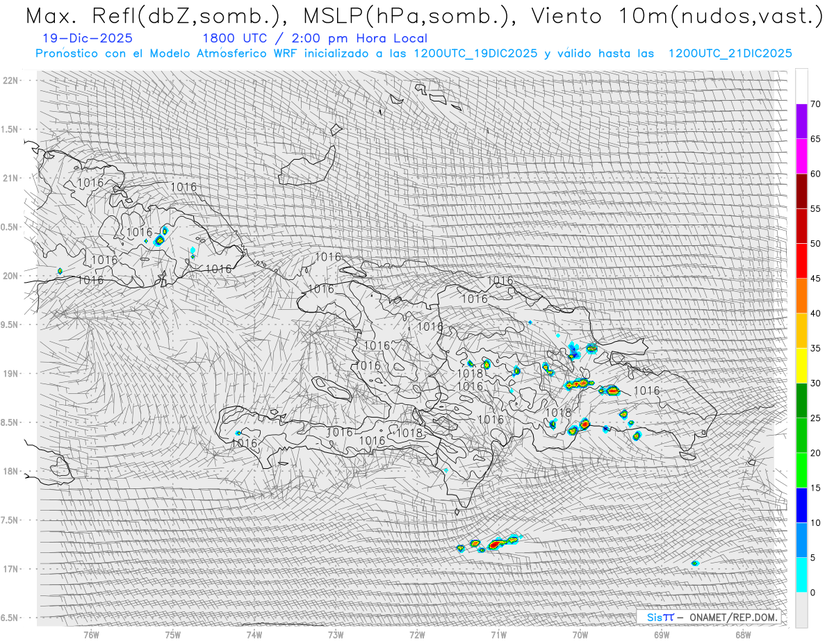Click the white color bar segment above 70
The height and width of the screenshot is (644, 834).
801,87
